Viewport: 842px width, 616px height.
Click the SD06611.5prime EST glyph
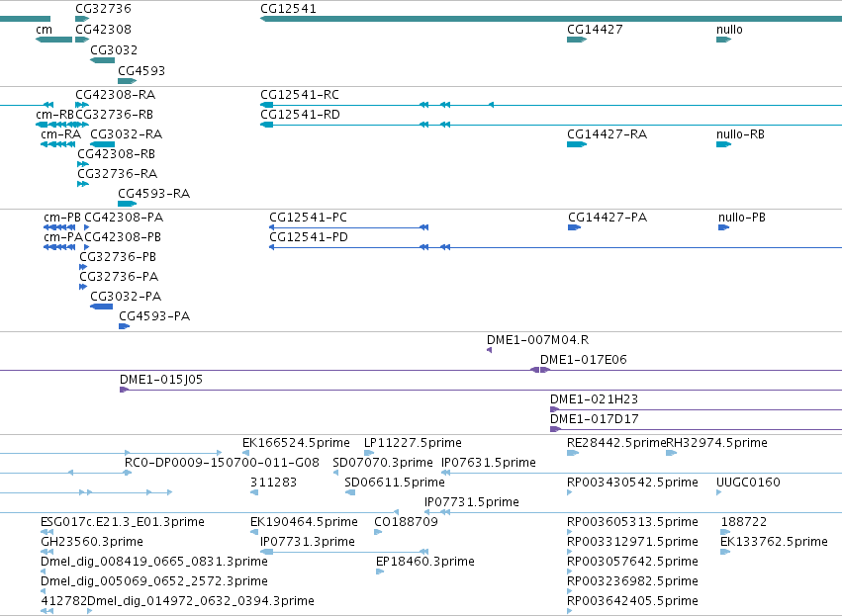350,492
